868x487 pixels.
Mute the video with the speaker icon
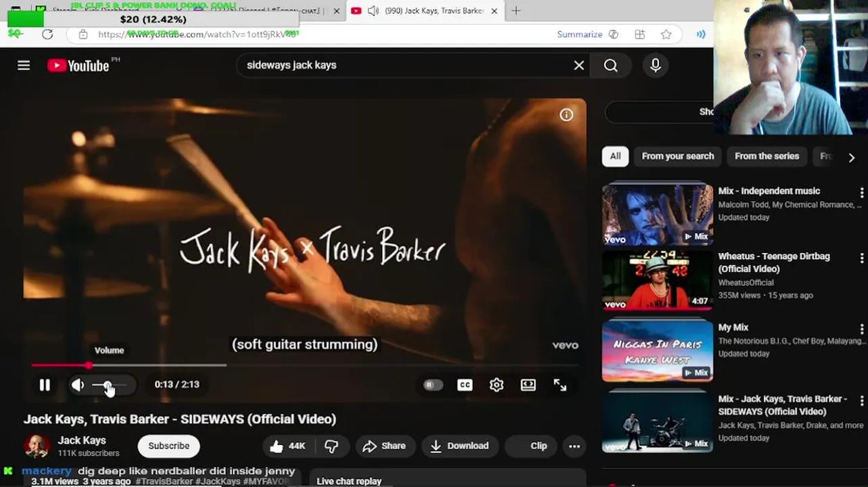[78, 385]
